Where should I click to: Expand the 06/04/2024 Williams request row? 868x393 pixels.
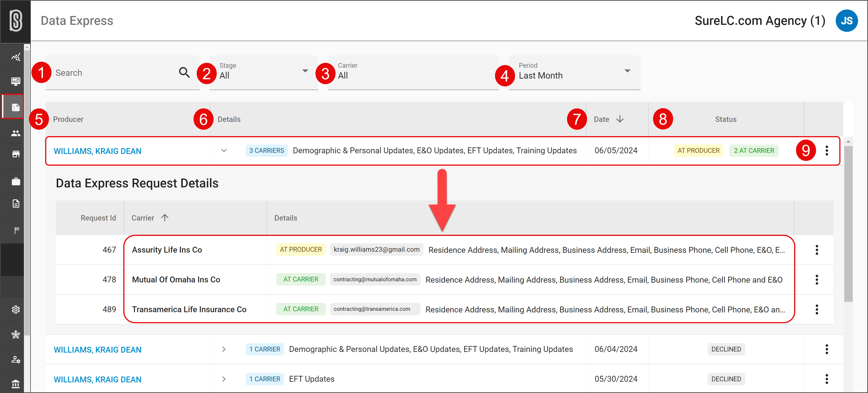[224, 349]
